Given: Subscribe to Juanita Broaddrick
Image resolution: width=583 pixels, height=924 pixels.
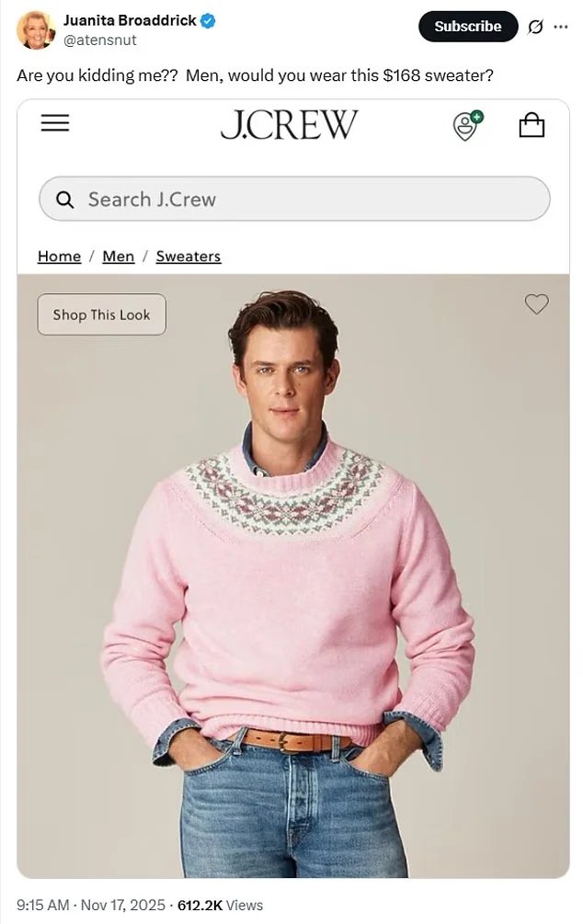Looking at the screenshot, I should (468, 27).
